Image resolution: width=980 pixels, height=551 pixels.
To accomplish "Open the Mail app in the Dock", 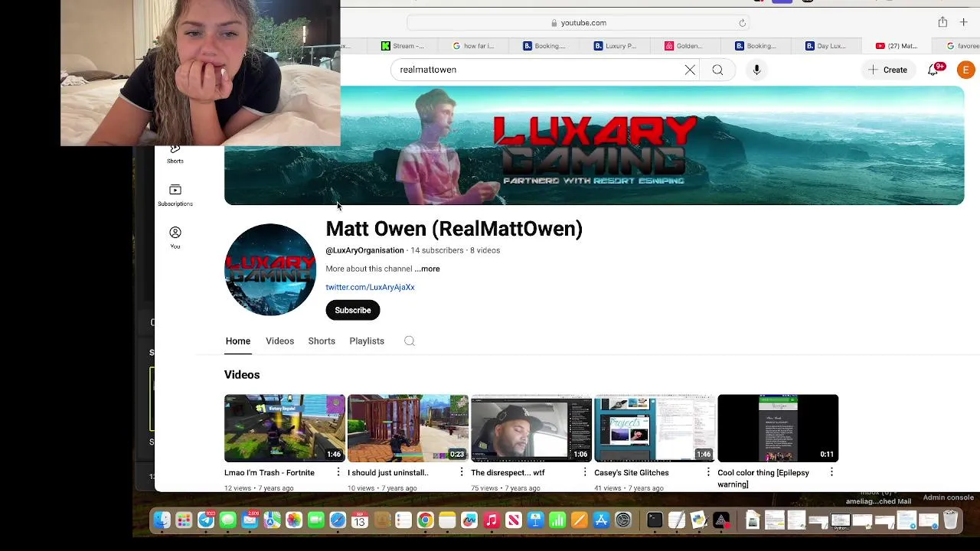I will point(250,521).
